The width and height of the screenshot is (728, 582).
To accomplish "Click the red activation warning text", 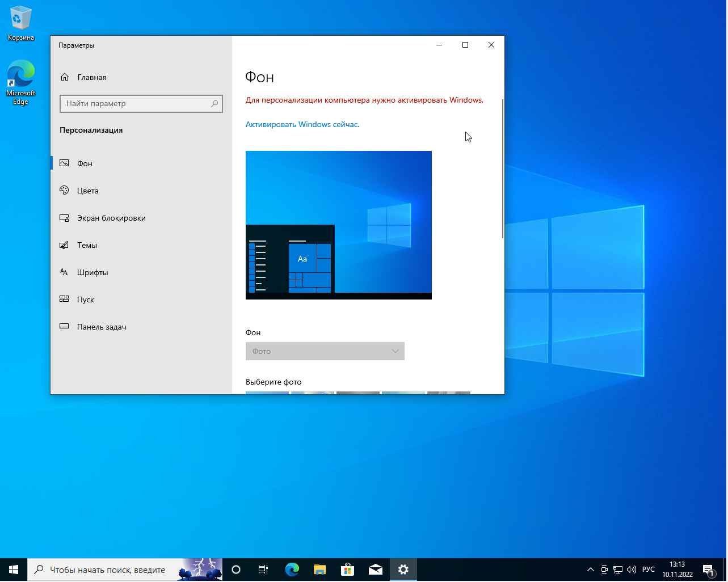I will tap(364, 100).
